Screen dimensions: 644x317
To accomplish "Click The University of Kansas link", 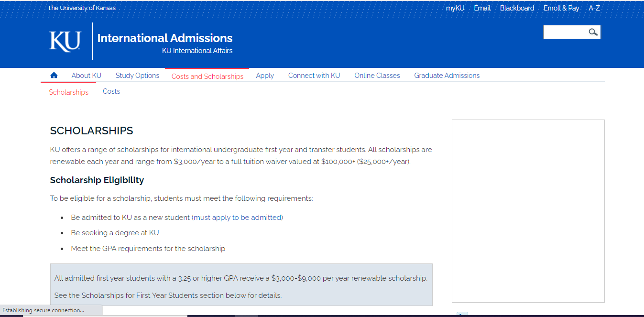I will click(81, 8).
